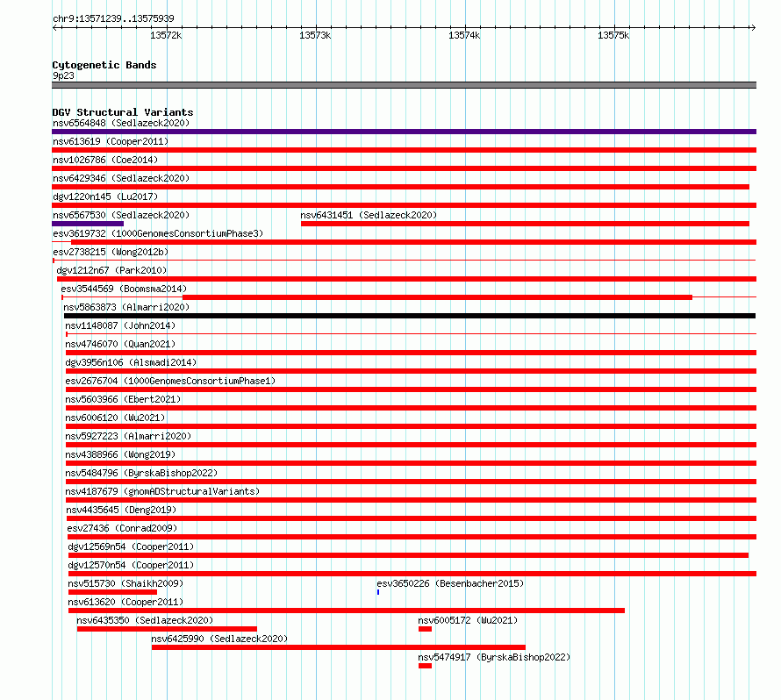Open dgv1220n145 (Lu2017) variant
Viewport: 781px width, 700px height.
click(x=105, y=196)
